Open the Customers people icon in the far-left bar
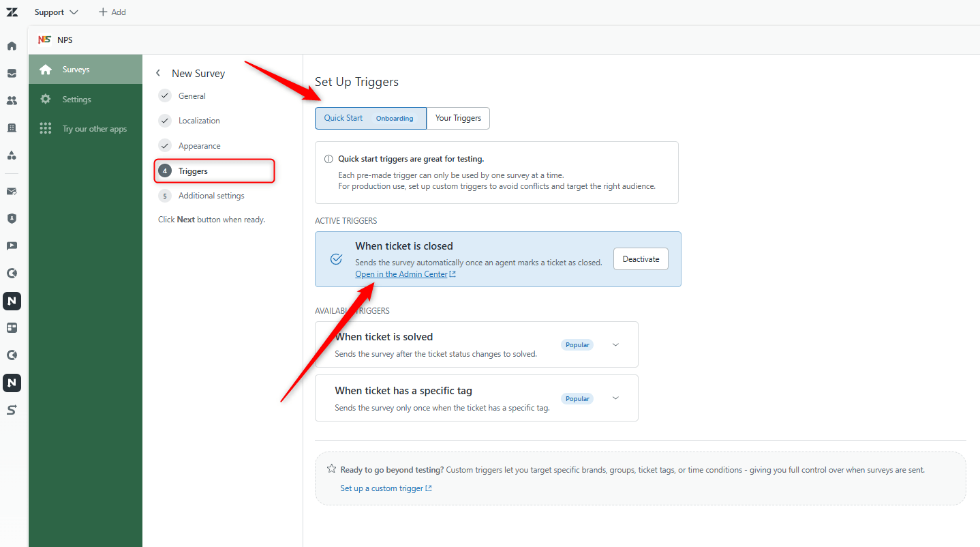 (12, 101)
